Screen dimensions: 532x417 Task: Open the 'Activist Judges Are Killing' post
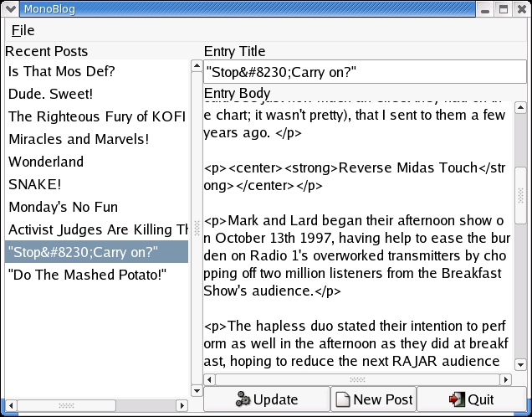click(97, 229)
